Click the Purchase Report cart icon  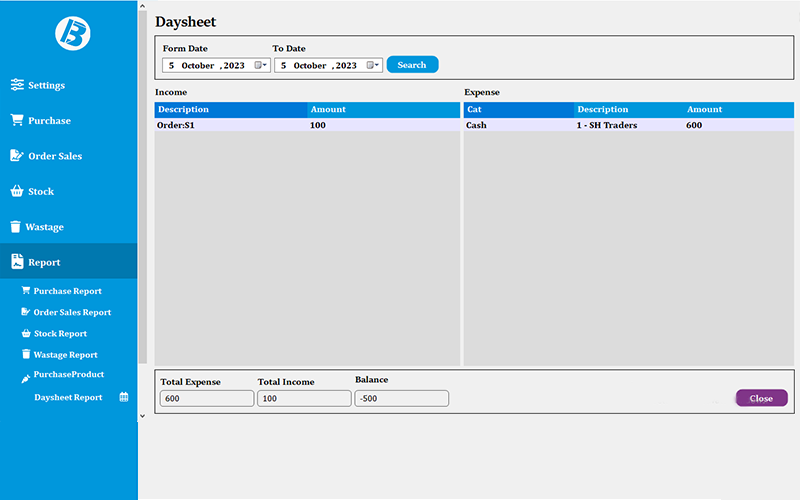click(x=26, y=290)
